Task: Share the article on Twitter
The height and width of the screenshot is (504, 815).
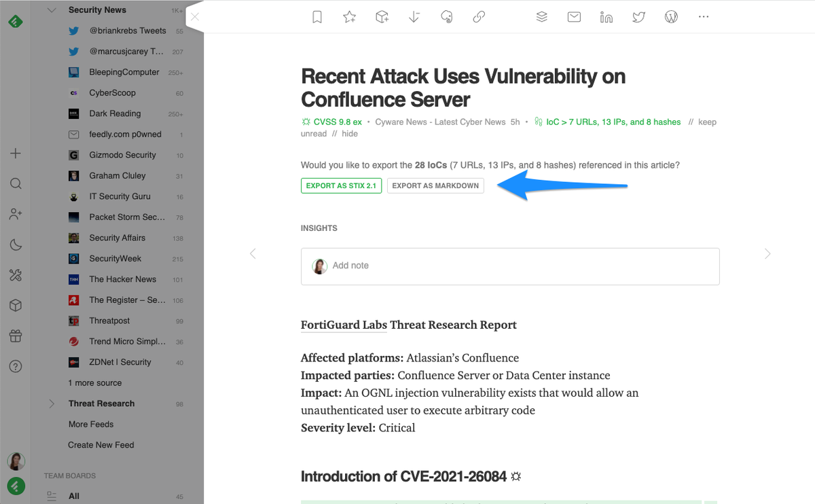Action: (638, 17)
